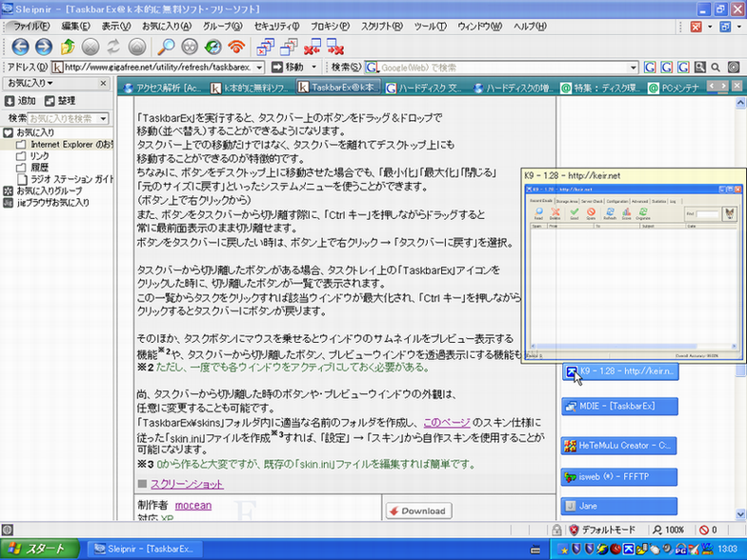The height and width of the screenshot is (560, 747).
Task: Go back with the blue Back arrow
Action: [21, 47]
